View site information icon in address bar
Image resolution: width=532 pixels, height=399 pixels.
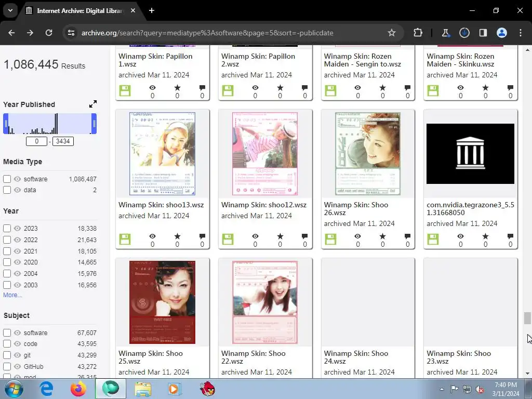[71, 33]
